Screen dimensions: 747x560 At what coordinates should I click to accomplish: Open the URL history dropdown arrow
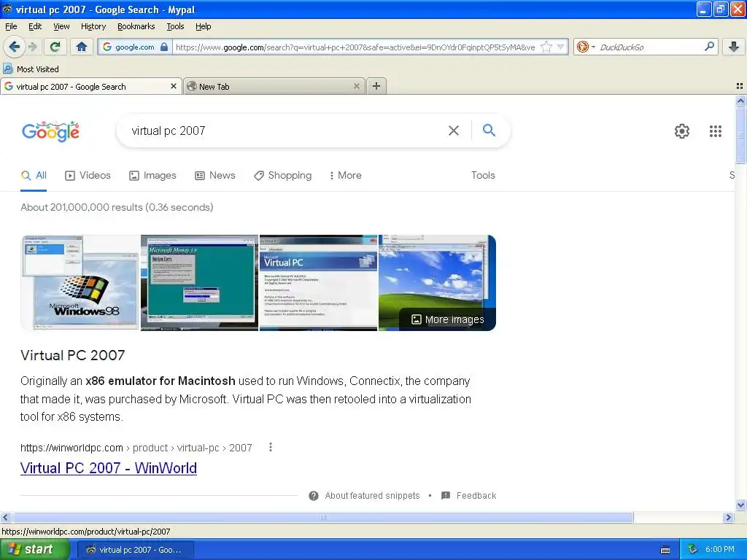click(561, 47)
